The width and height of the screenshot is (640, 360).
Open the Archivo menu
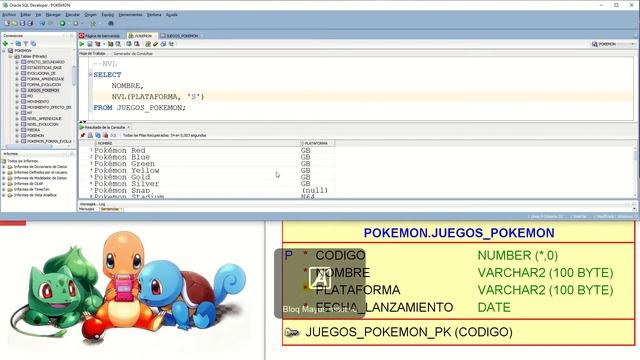tap(9, 15)
